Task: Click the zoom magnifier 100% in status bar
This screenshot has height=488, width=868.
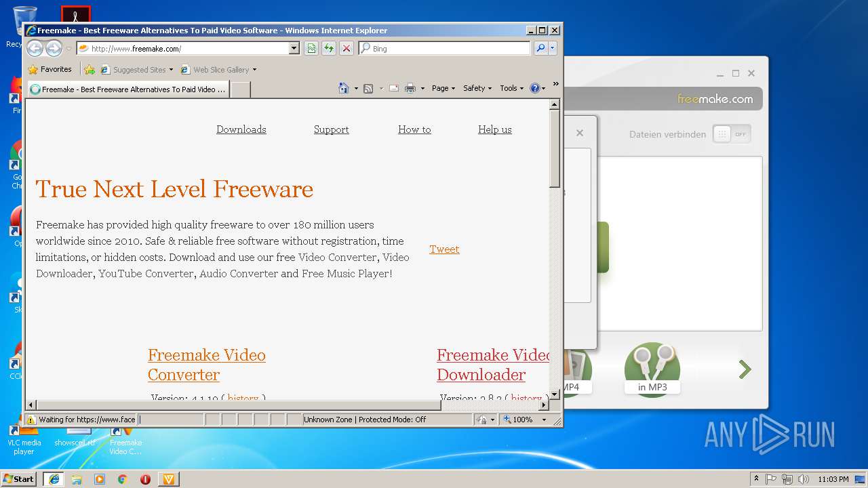Action: tap(519, 420)
